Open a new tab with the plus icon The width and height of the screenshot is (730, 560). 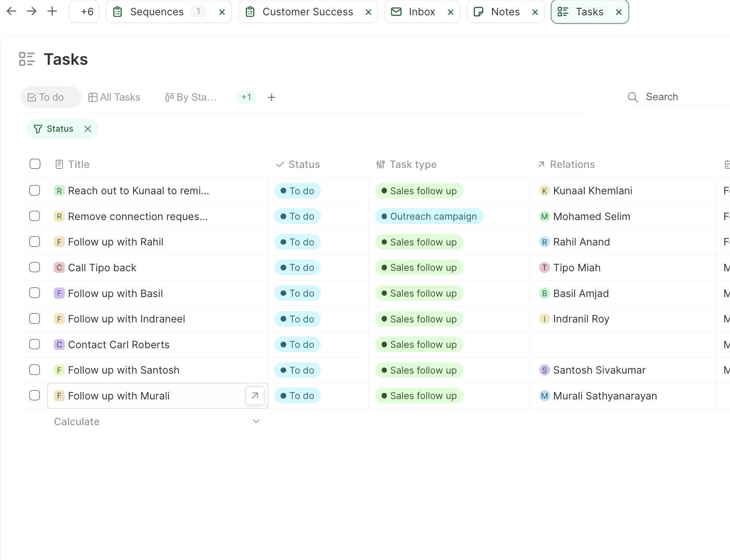[x=52, y=11]
